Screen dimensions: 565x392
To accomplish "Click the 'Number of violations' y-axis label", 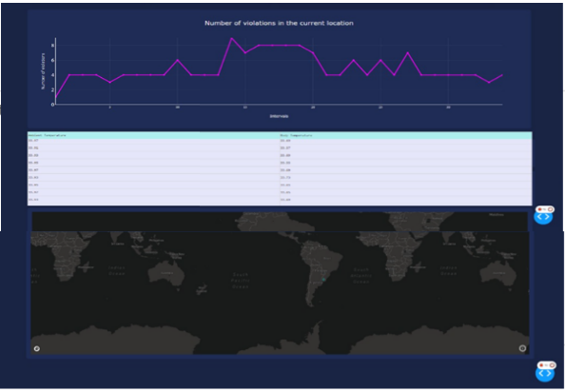I will tap(43, 71).
